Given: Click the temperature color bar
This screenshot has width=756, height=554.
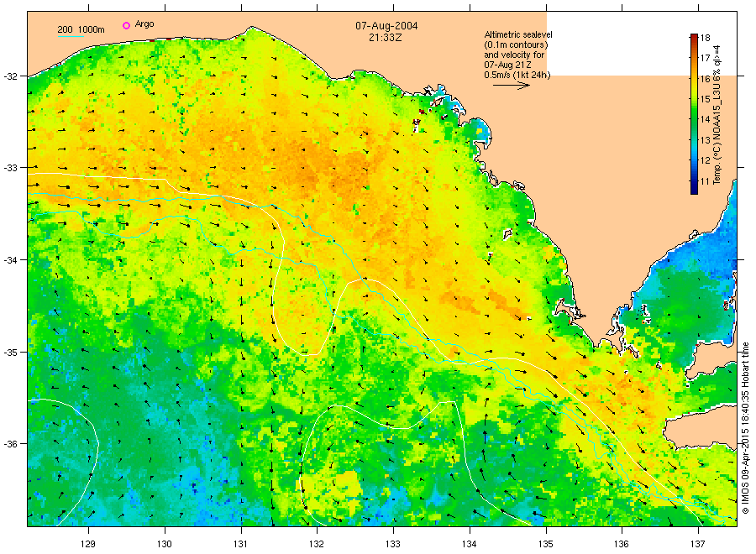Looking at the screenshot, I should tap(694, 114).
